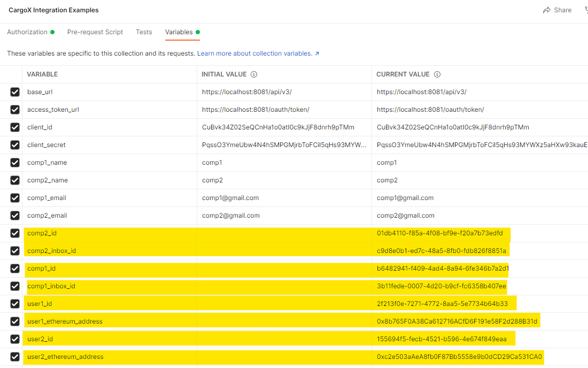The height and width of the screenshot is (368, 588).
Task: Click the empty initial value for comp2_id
Action: (283, 233)
